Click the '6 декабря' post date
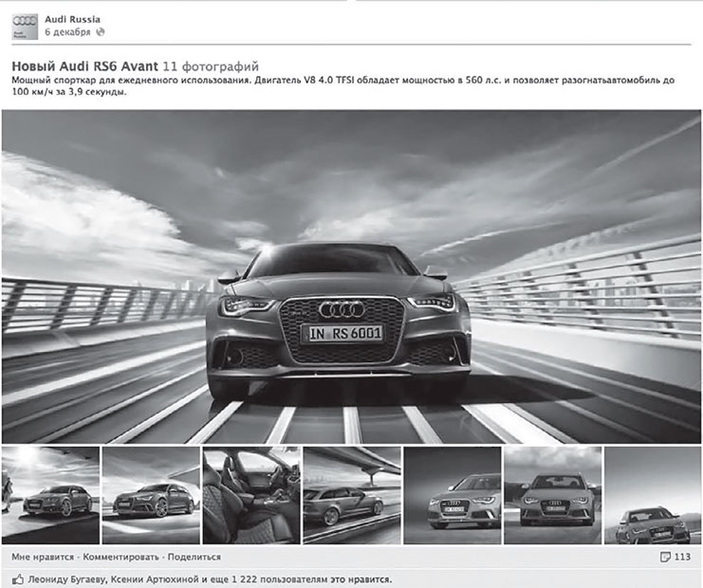Screen dimensions: 703x588 pos(67,31)
